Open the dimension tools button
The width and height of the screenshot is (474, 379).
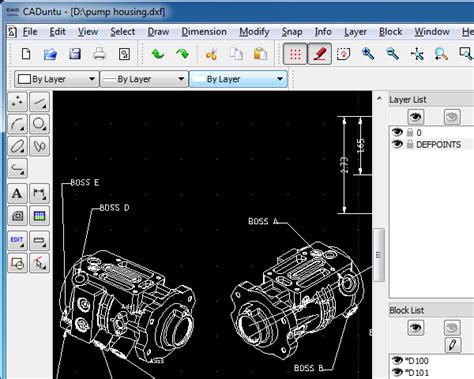[39, 193]
